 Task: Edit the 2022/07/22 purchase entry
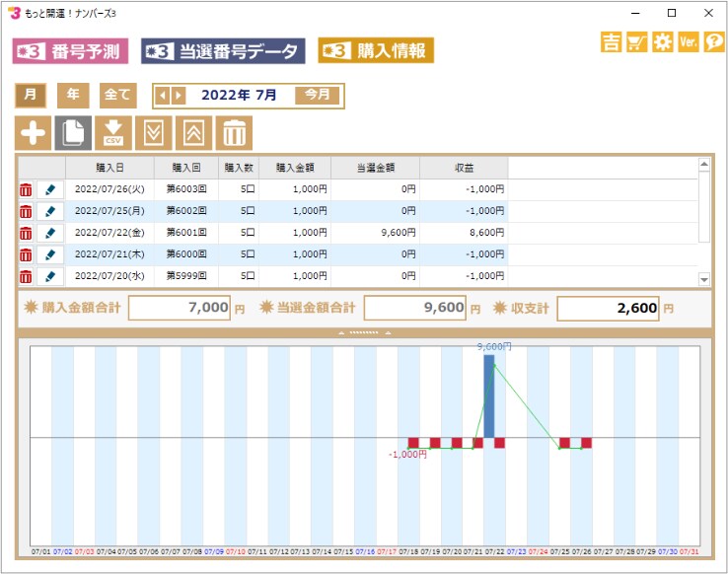coord(50,234)
